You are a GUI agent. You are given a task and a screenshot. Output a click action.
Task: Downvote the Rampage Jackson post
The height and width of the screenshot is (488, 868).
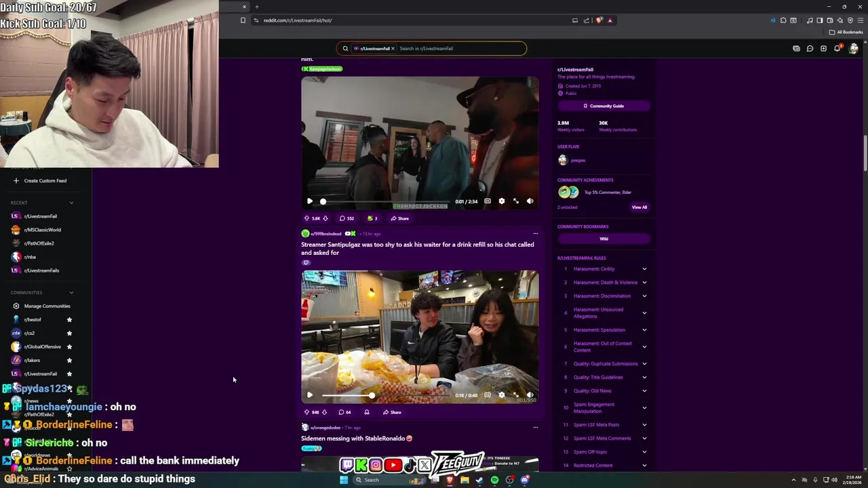coord(325,218)
